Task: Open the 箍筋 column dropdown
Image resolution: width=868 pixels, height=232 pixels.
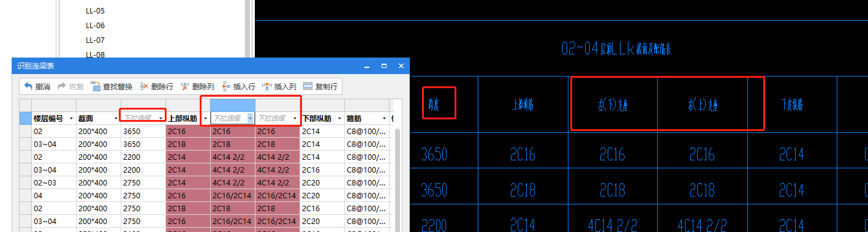Action: pyautogui.click(x=385, y=118)
